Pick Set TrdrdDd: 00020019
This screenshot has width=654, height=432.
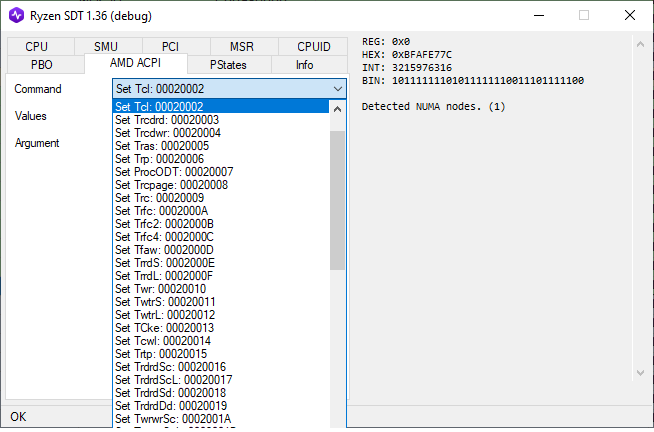tap(221, 405)
